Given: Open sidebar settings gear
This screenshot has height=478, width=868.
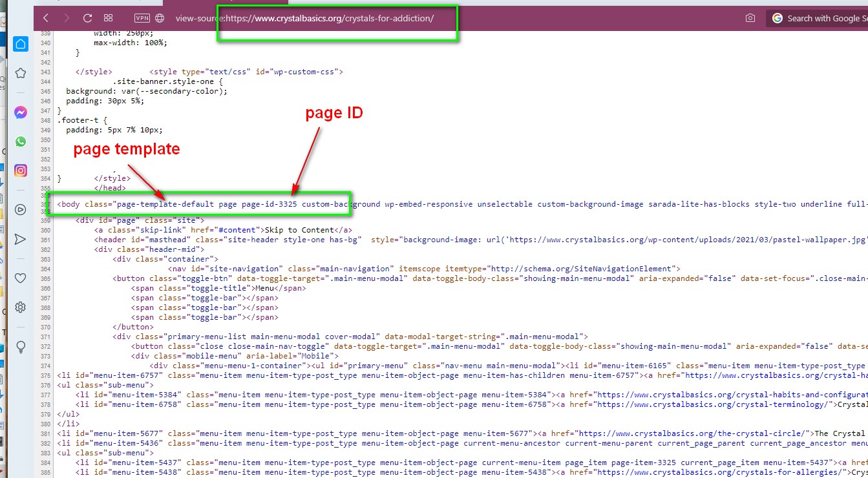Looking at the screenshot, I should pyautogui.click(x=21, y=307).
